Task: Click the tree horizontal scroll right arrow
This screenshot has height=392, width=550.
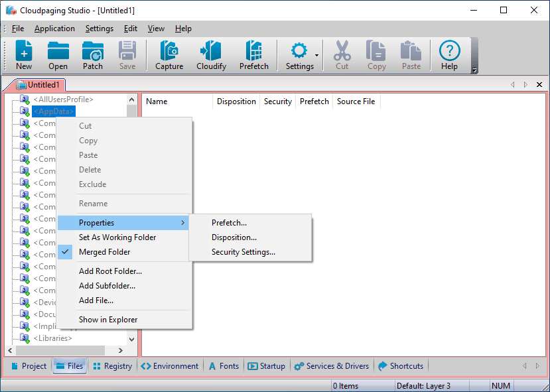Action: tap(121, 350)
